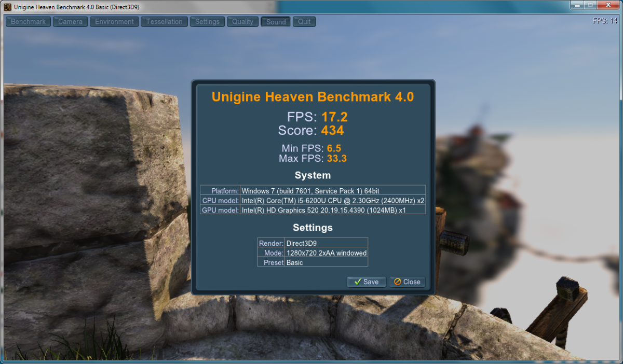
Task: Open the Settings menu
Action: [207, 22]
